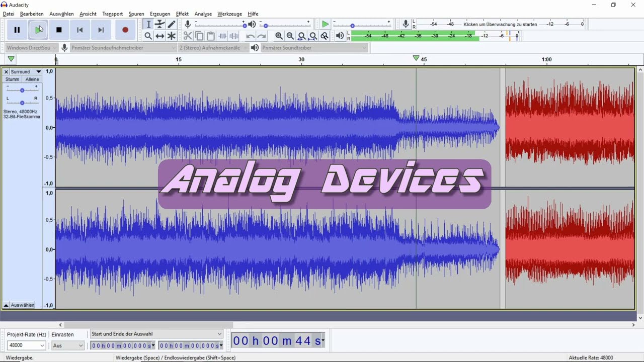The width and height of the screenshot is (644, 362).
Task: Click the Undo arrow icon
Action: 250,36
